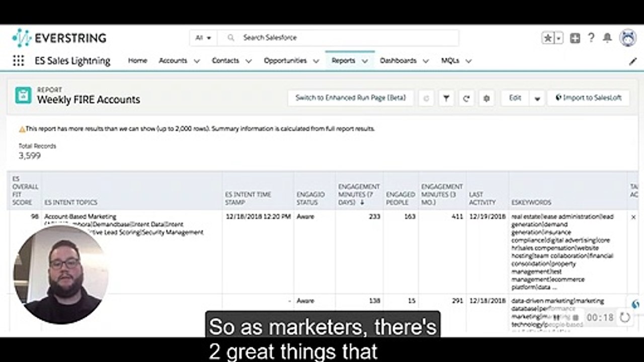The width and height of the screenshot is (644, 362).
Task: Click the Weekly FIRE Accounts title
Action: tap(89, 100)
